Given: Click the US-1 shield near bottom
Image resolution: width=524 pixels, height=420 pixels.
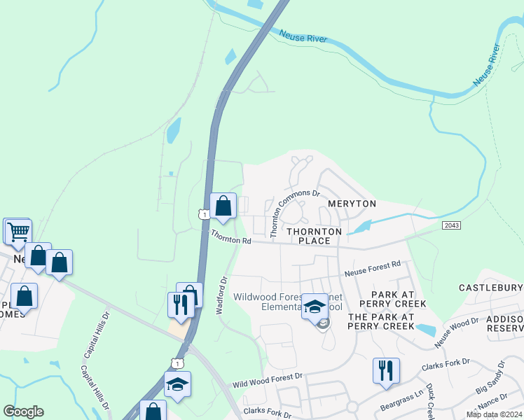Looking at the screenshot, I should tap(177, 363).
